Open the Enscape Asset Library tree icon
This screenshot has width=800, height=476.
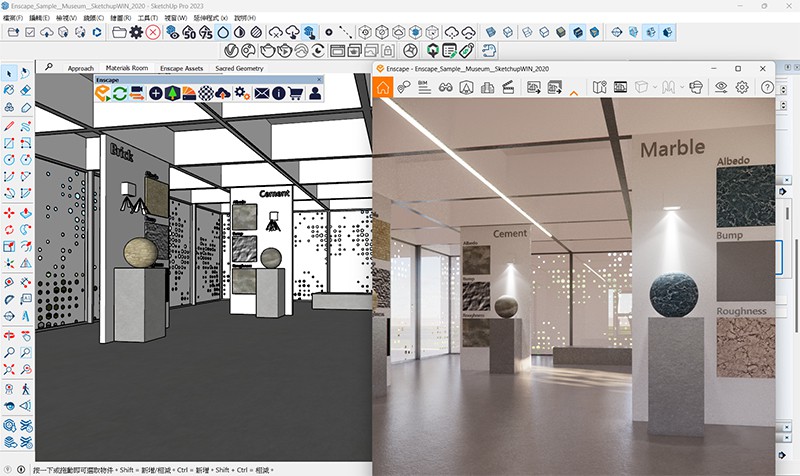(x=172, y=93)
